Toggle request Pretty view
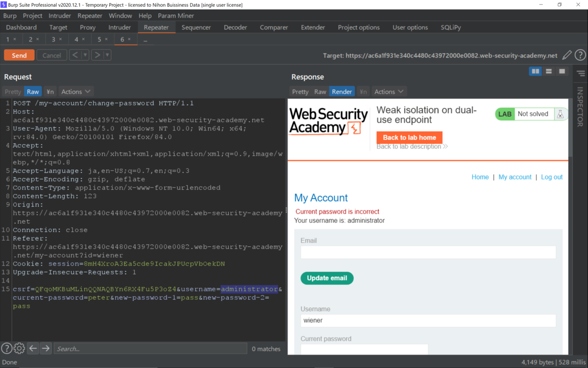 coord(13,92)
